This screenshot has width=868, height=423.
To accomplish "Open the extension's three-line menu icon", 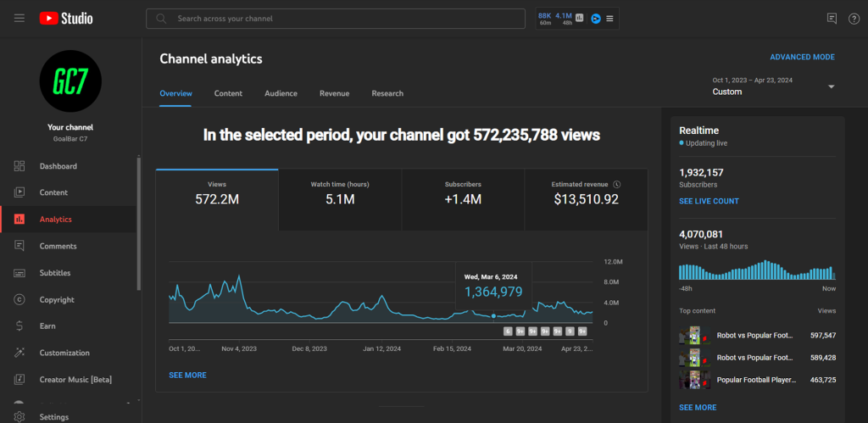I will (609, 19).
